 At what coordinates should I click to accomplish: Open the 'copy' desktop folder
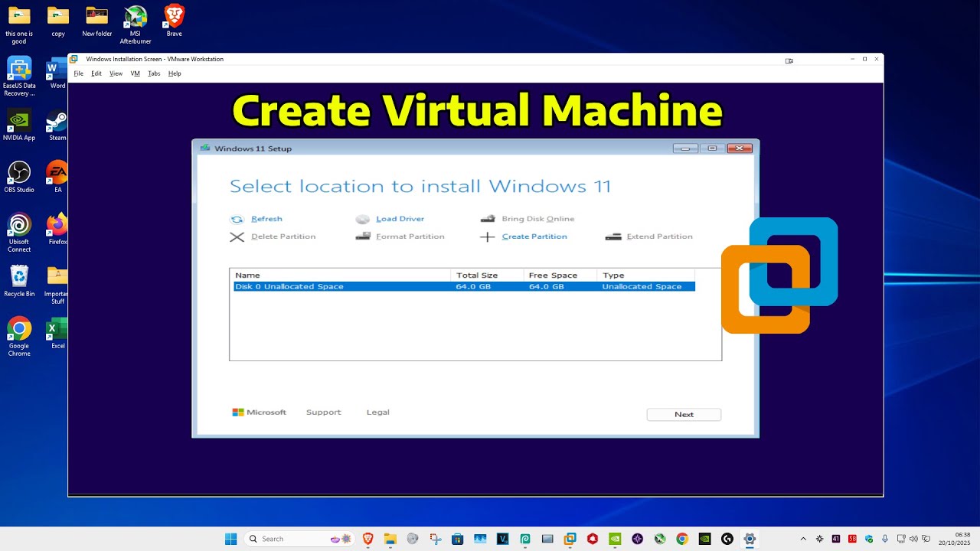click(x=58, y=21)
